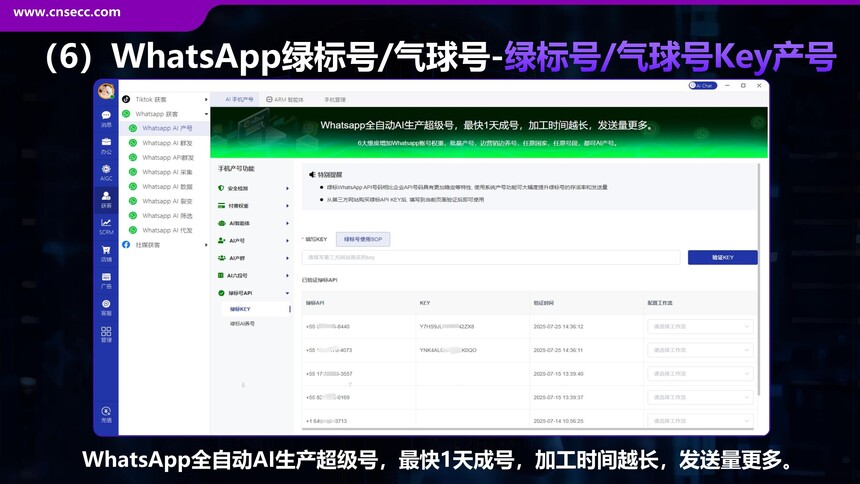860x484 pixels.
Task: Open the 消息 messages icon in the sidebar
Action: click(106, 119)
